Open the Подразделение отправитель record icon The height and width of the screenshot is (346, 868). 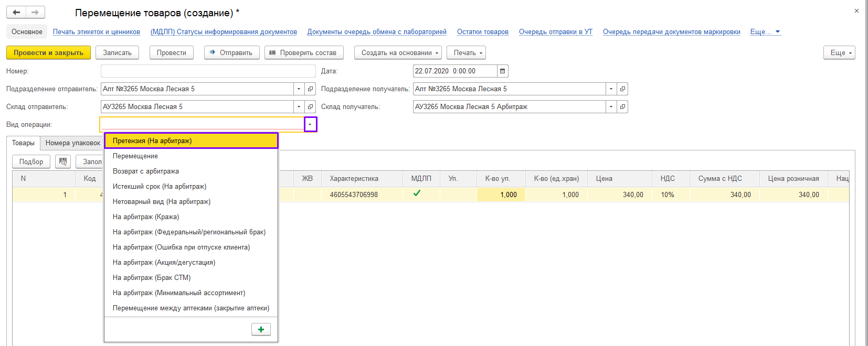click(310, 89)
